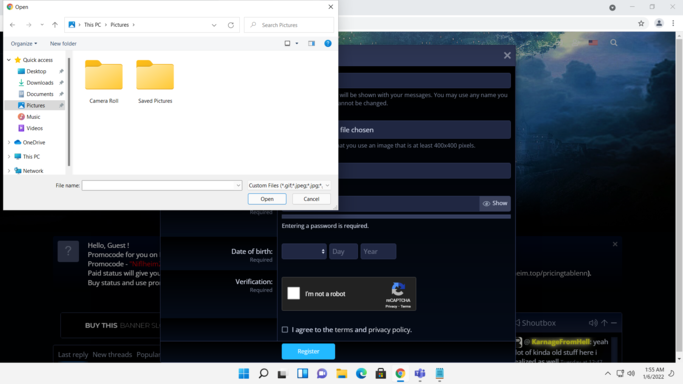Check agree to terms and privacy policy
683x384 pixels.
pos(285,330)
